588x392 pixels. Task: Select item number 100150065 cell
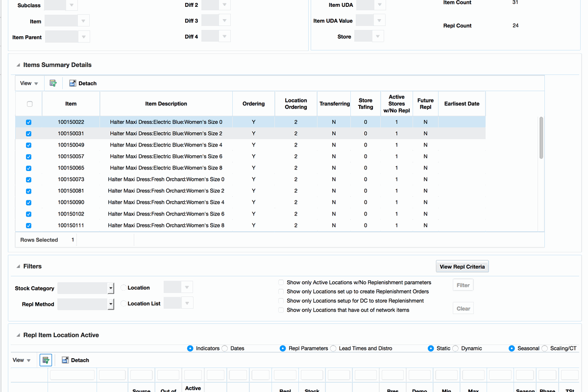pos(71,168)
